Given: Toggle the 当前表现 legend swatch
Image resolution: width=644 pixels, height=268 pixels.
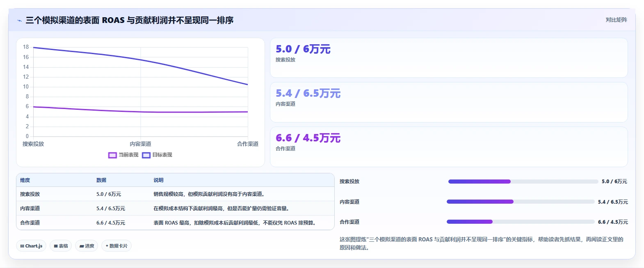Looking at the screenshot, I should point(112,155).
